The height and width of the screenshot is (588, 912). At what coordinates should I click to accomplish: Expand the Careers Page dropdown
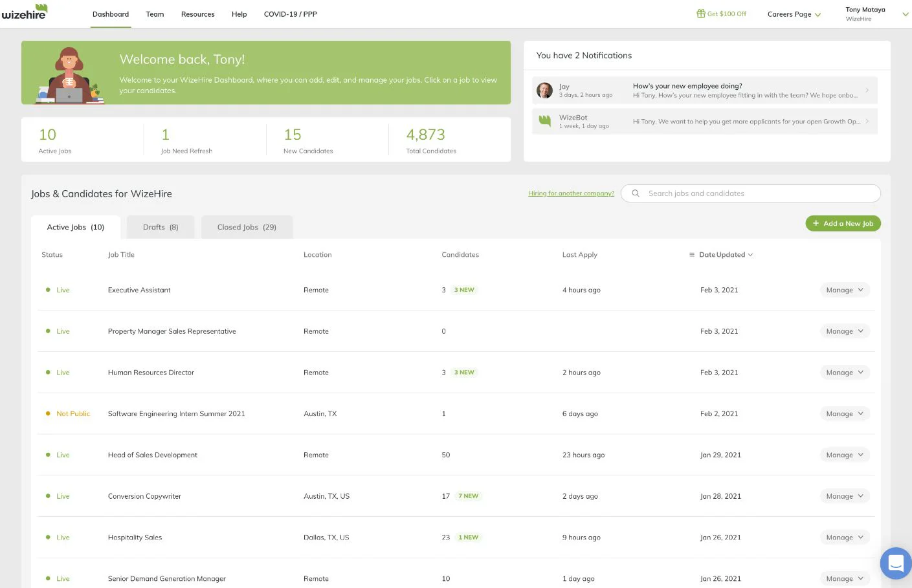coord(794,14)
